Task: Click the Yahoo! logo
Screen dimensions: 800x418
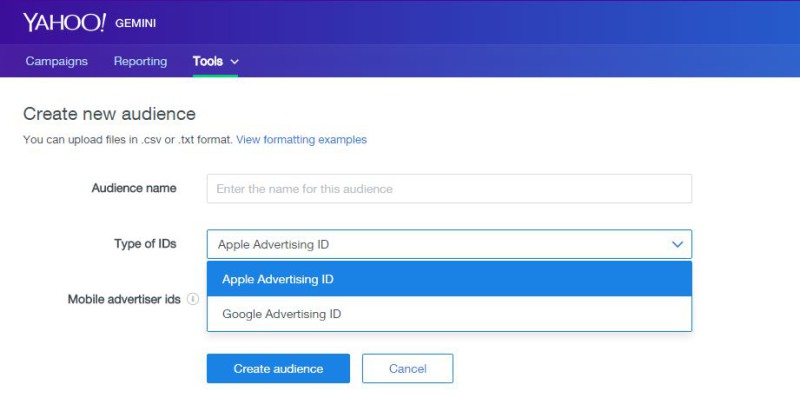Action: (64, 22)
